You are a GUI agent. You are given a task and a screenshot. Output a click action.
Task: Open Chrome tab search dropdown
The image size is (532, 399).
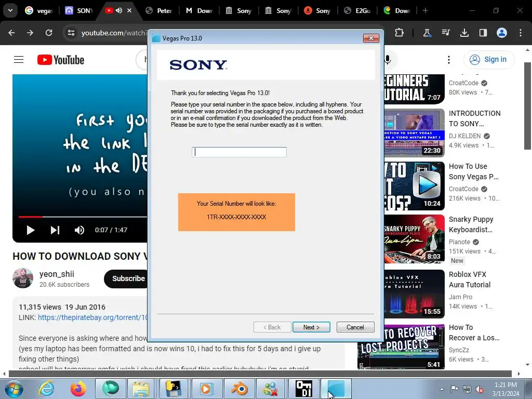10,10
